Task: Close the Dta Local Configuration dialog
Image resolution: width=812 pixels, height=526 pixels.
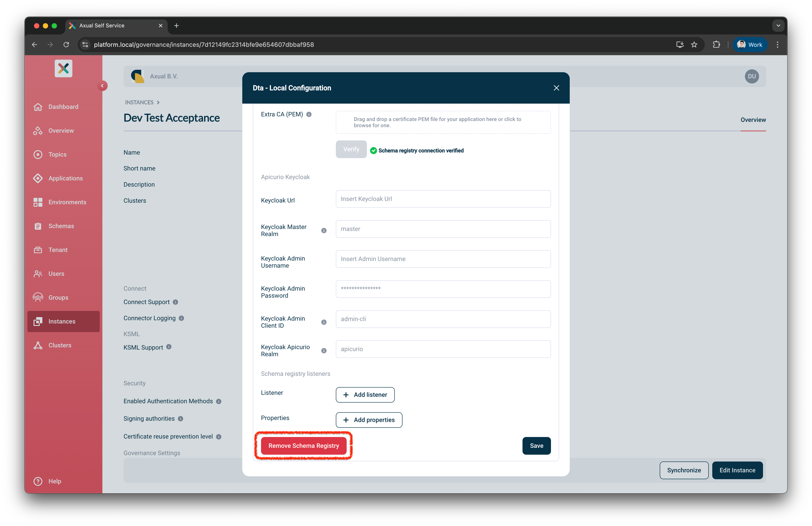Action: 556,88
